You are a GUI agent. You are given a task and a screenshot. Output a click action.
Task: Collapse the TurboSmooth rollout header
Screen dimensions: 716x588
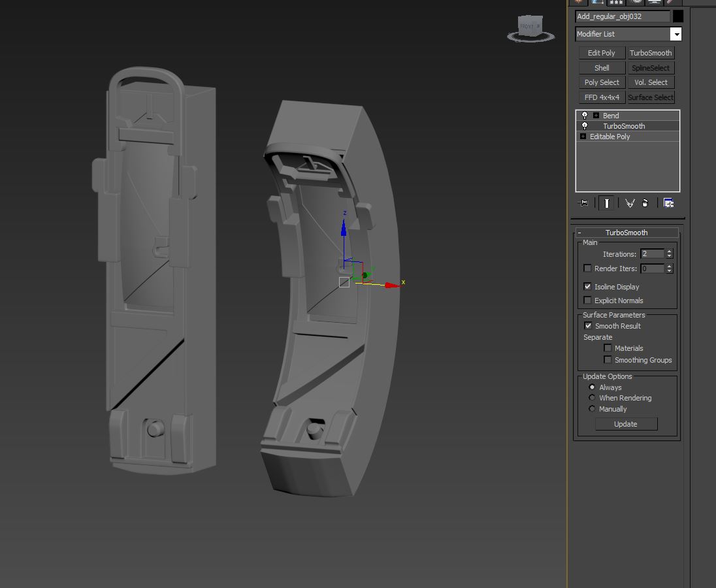point(627,233)
